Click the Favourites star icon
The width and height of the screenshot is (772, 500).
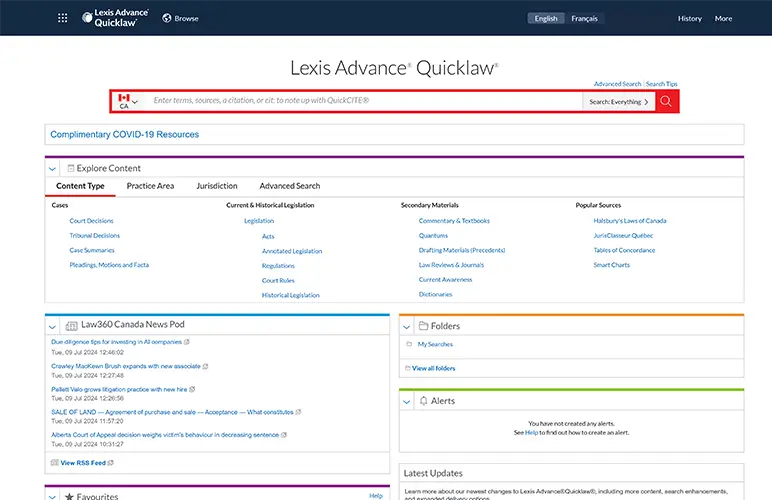tap(69, 496)
